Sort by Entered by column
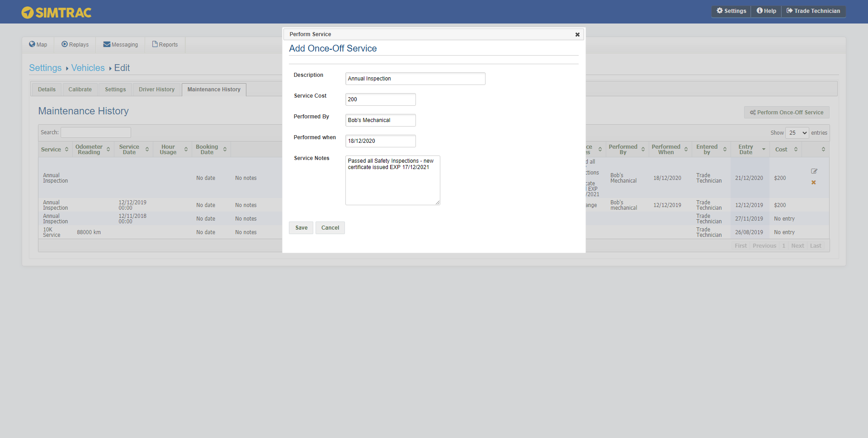868x438 pixels. point(711,150)
